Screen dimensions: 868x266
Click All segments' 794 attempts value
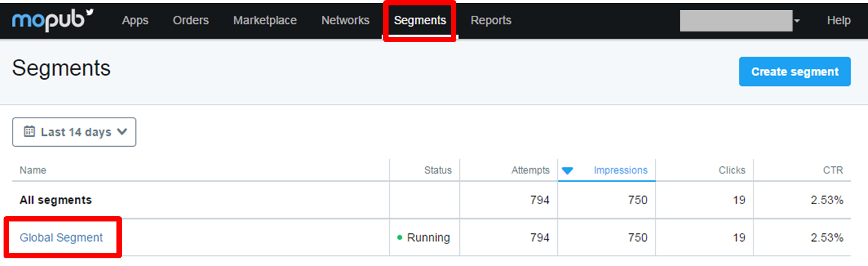point(540,200)
